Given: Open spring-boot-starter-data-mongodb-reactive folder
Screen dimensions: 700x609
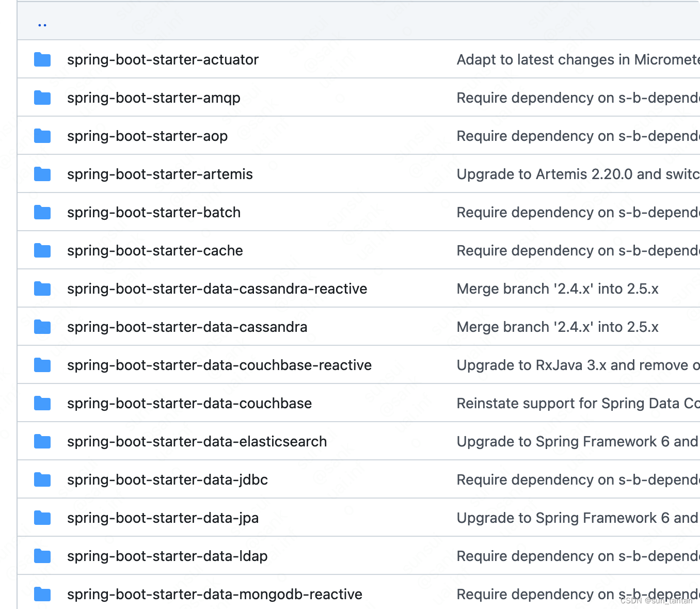Looking at the screenshot, I should pyautogui.click(x=215, y=595).
